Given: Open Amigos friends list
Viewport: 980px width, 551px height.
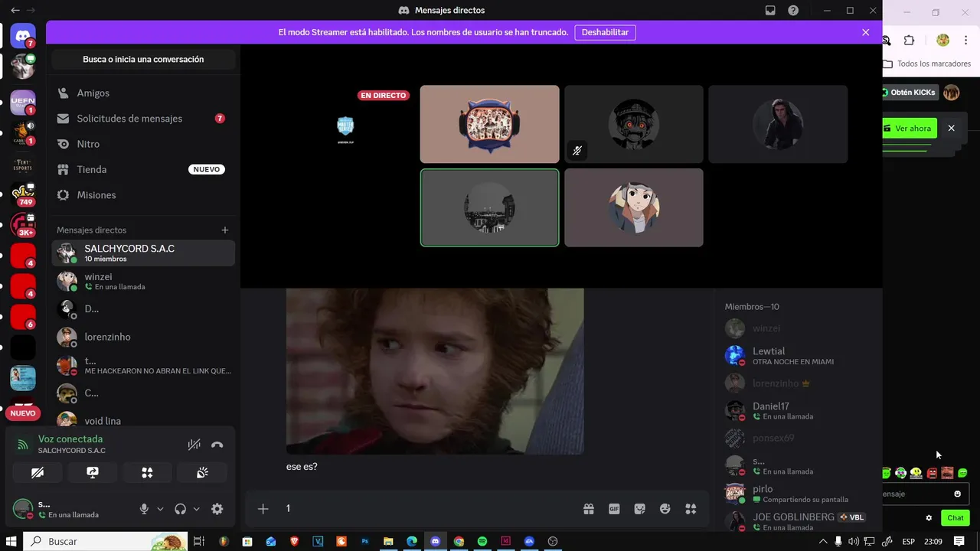Looking at the screenshot, I should (x=143, y=93).
